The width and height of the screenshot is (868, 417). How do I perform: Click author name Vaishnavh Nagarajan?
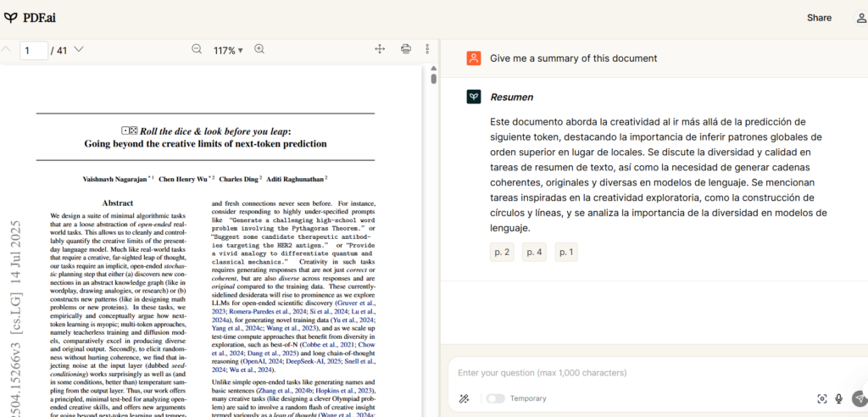[115, 179]
